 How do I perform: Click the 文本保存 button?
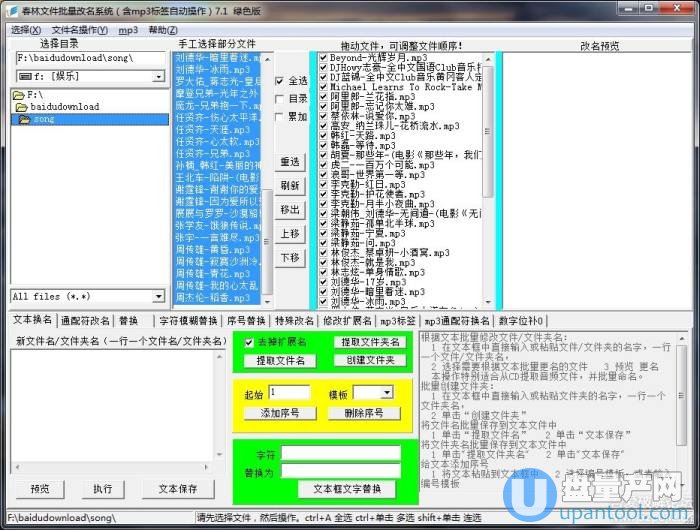pyautogui.click(x=178, y=489)
